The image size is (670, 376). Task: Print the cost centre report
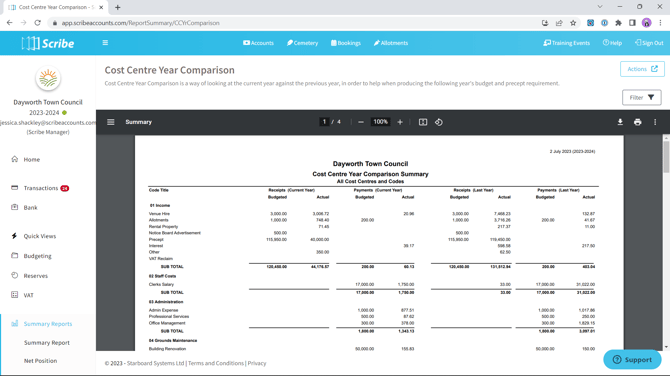638,122
